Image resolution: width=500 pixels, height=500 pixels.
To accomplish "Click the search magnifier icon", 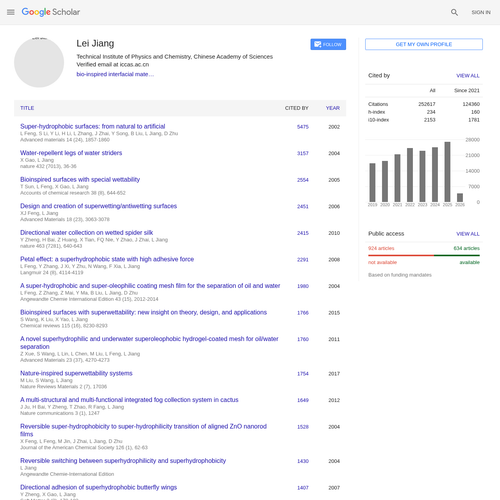I will (454, 12).
